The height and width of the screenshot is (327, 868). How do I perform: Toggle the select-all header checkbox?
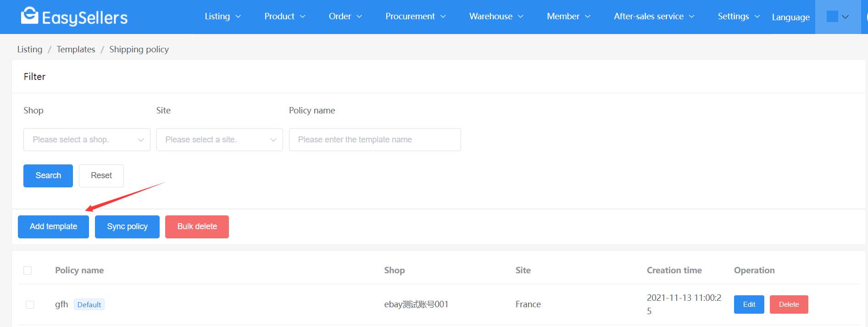point(28,271)
